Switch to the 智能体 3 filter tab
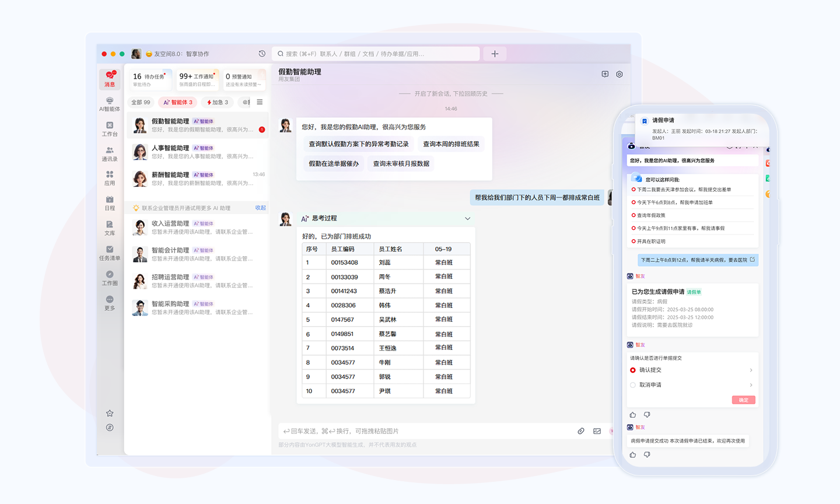The image size is (840, 504). (x=178, y=102)
